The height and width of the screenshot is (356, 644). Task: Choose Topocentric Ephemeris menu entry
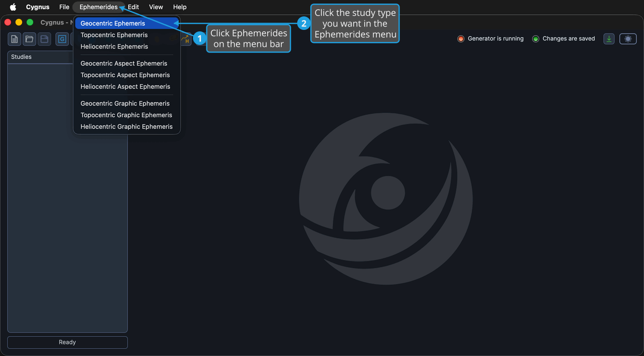tap(126, 35)
